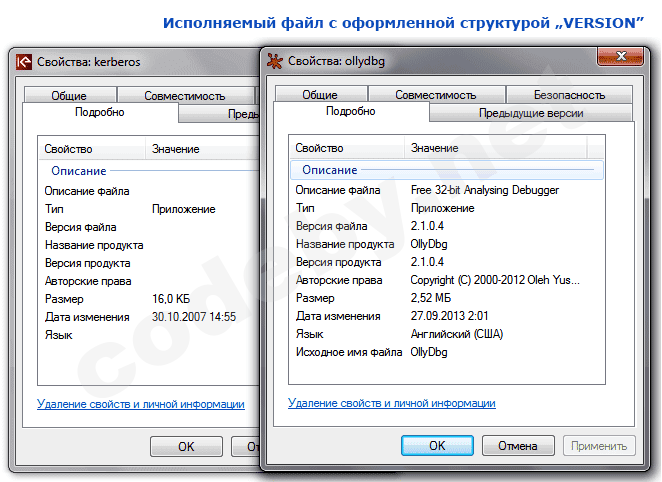Sort by Свойство column in ollydbg list
Viewport: 662px width, 482px height.
347,148
